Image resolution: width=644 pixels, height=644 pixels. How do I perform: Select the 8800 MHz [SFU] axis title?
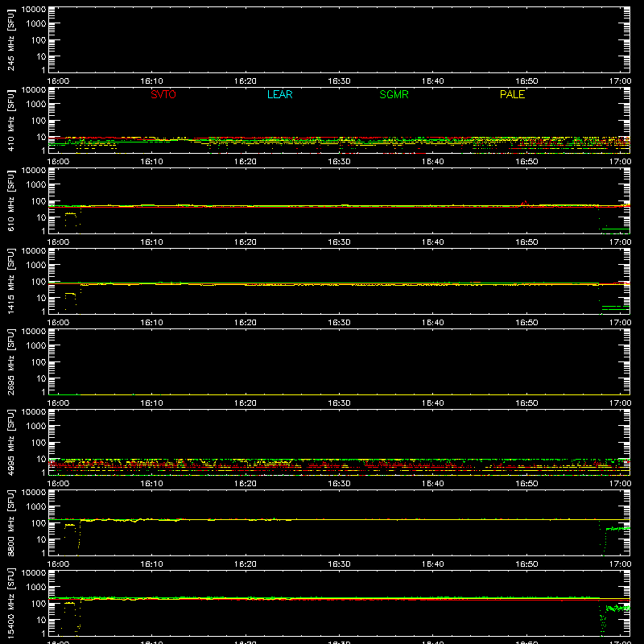pyautogui.click(x=10, y=522)
